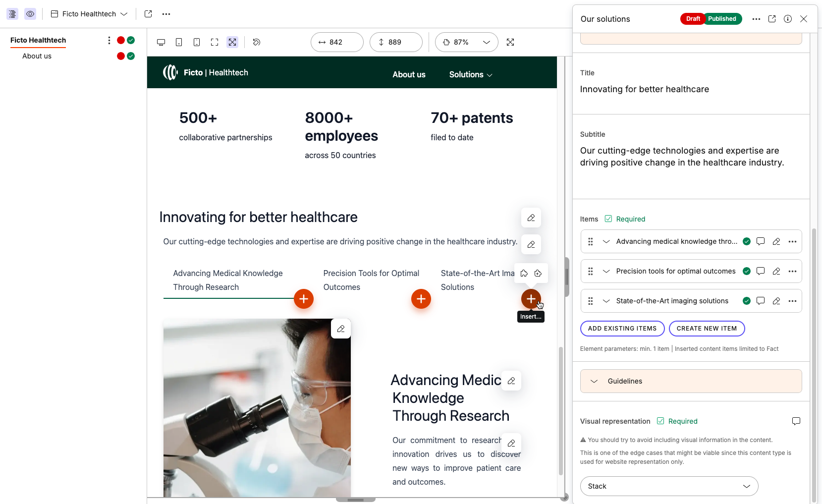The height and width of the screenshot is (504, 822).
Task: Select the Published badge in Our solutions header
Action: pos(722,19)
